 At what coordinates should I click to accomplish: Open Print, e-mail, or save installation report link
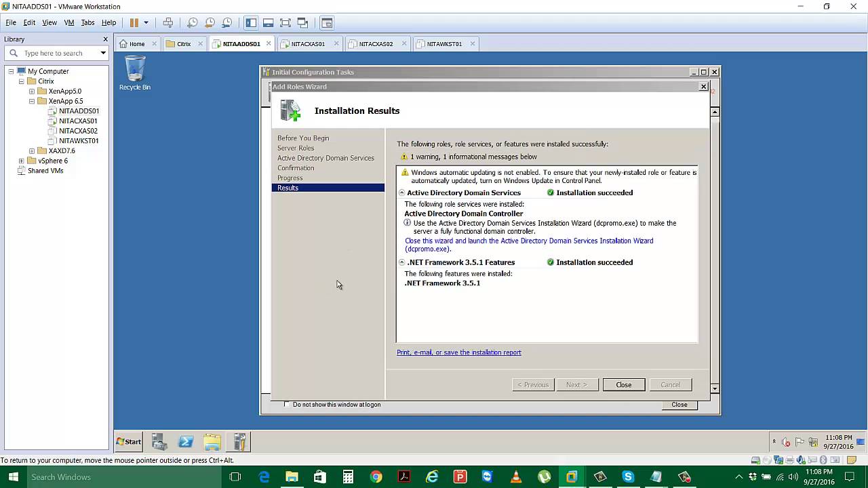point(459,352)
